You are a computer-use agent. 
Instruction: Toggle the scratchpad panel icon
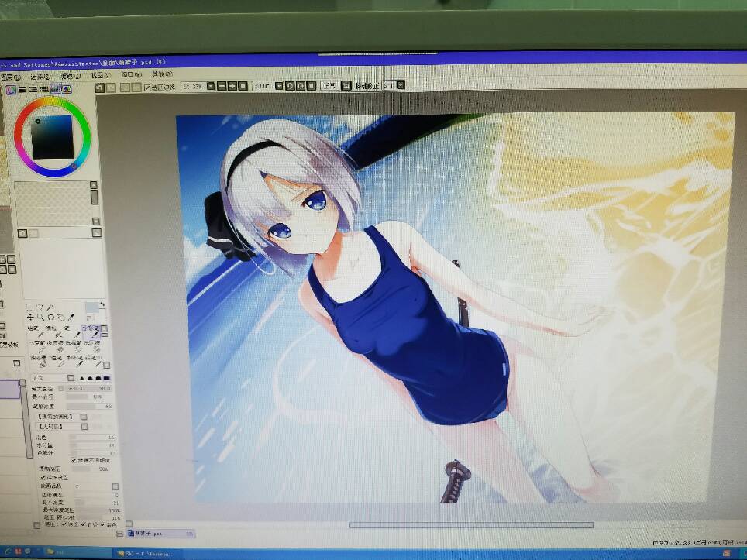point(66,89)
